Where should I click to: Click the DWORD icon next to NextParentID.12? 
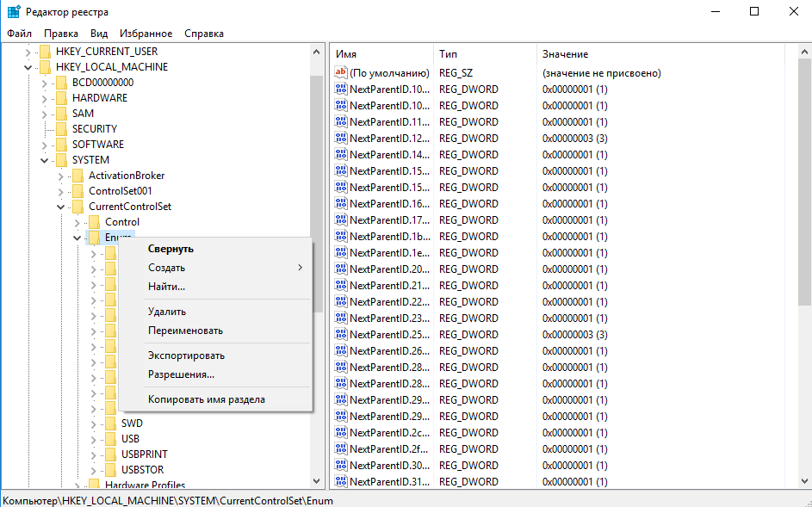point(341,139)
